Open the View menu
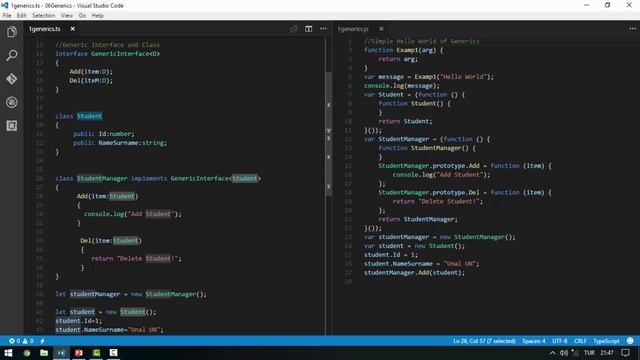The width and height of the screenshot is (640, 360). [67, 16]
